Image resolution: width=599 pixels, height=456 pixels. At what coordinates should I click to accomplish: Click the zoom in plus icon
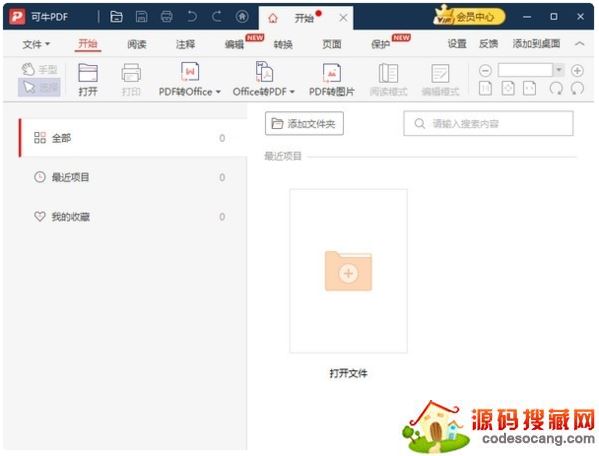(577, 71)
